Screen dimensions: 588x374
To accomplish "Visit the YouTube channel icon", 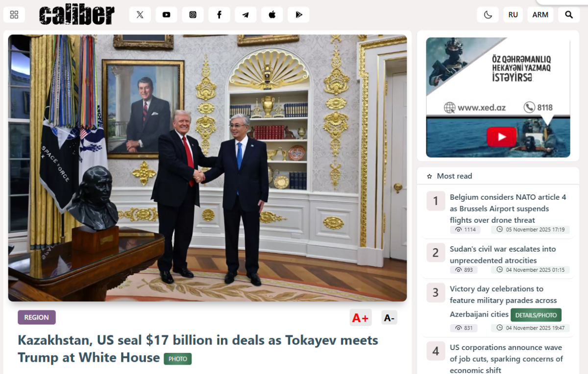I will pyautogui.click(x=167, y=15).
